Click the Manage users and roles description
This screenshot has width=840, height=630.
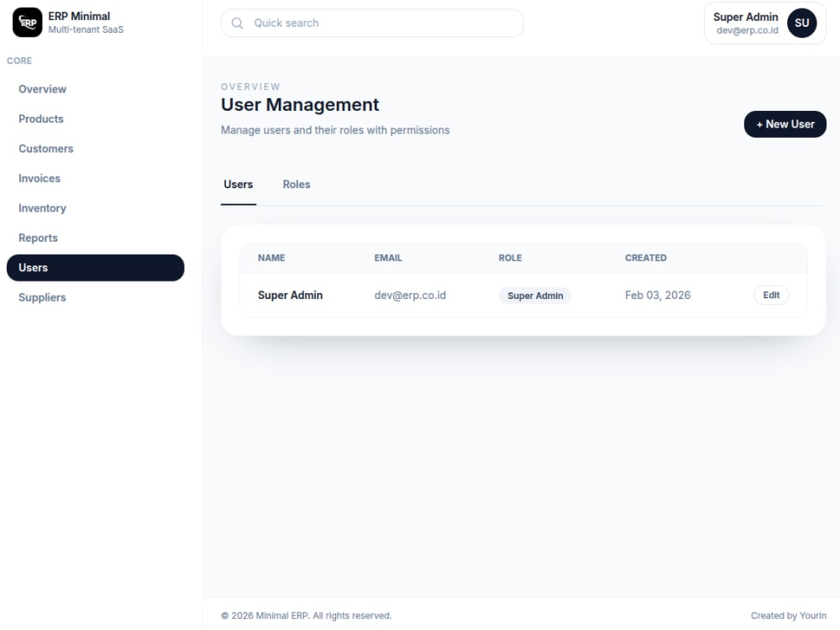tap(335, 130)
